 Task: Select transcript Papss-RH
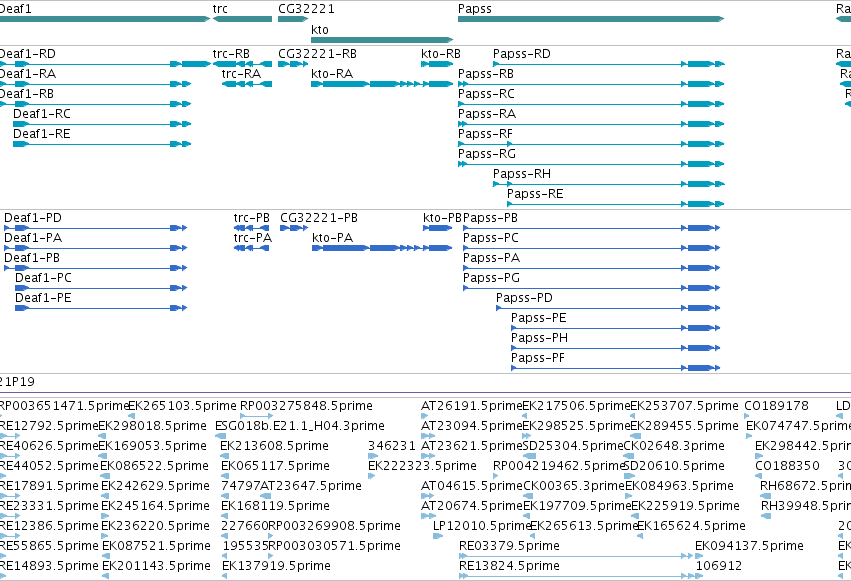(x=608, y=184)
